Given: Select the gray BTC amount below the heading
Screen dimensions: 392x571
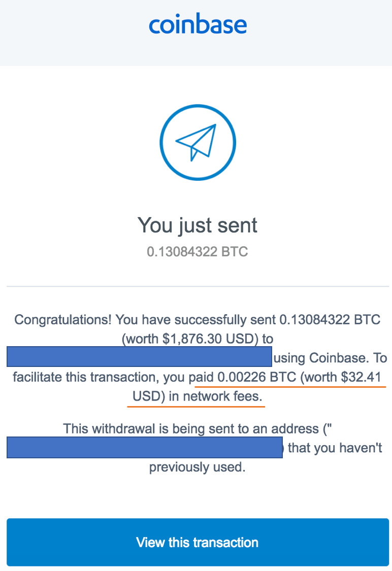Looking at the screenshot, I should [198, 252].
